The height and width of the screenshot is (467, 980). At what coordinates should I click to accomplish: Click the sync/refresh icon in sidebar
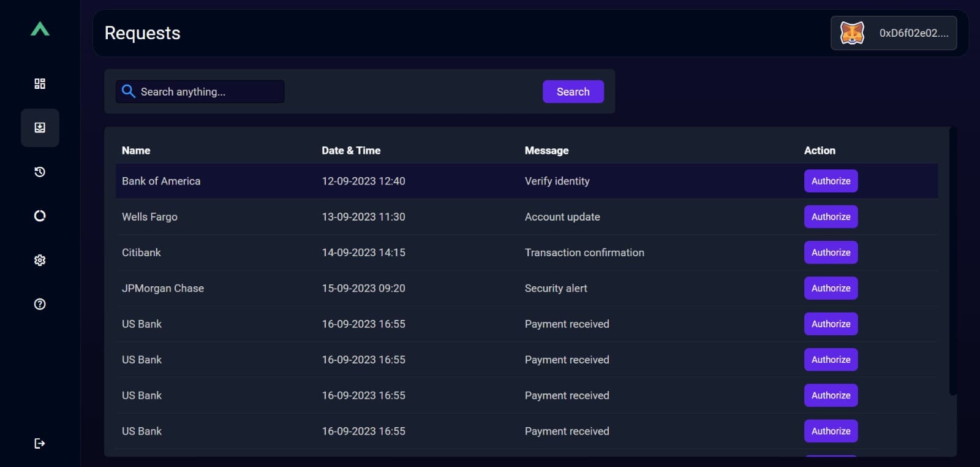pos(39,216)
